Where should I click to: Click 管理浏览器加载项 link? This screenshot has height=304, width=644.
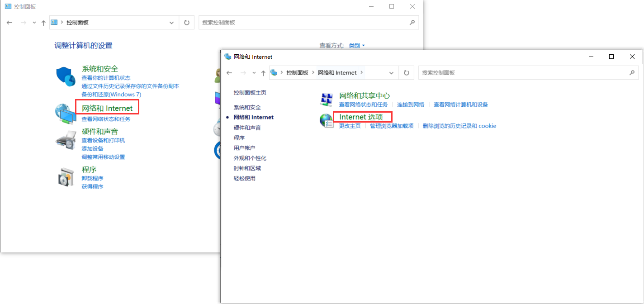coord(391,126)
